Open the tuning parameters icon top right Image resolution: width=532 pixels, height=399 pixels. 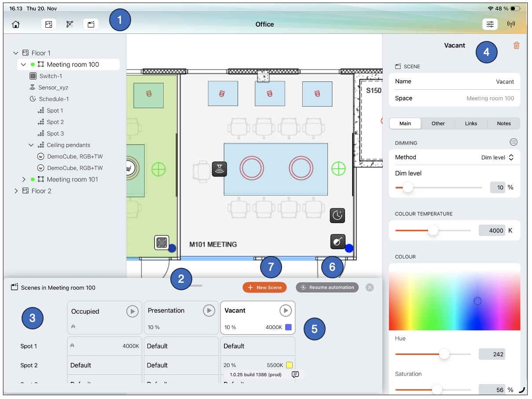tap(490, 24)
